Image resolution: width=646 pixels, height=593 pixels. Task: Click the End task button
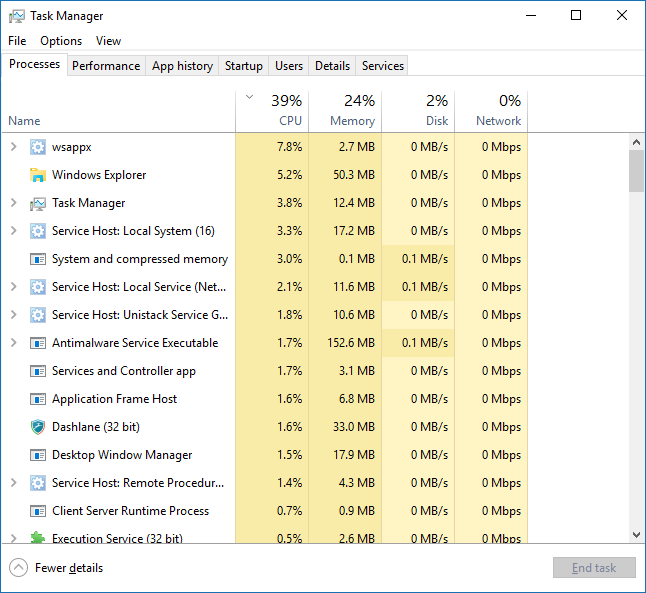(x=594, y=568)
